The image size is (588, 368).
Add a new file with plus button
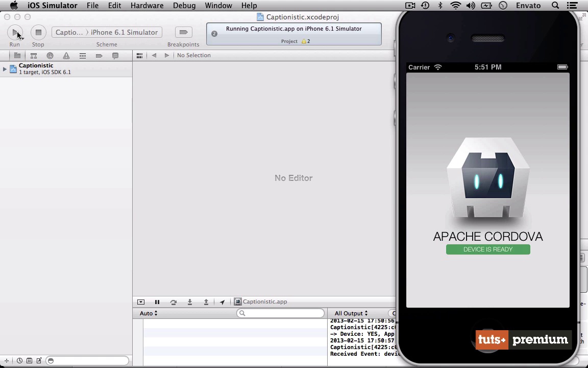tap(6, 361)
